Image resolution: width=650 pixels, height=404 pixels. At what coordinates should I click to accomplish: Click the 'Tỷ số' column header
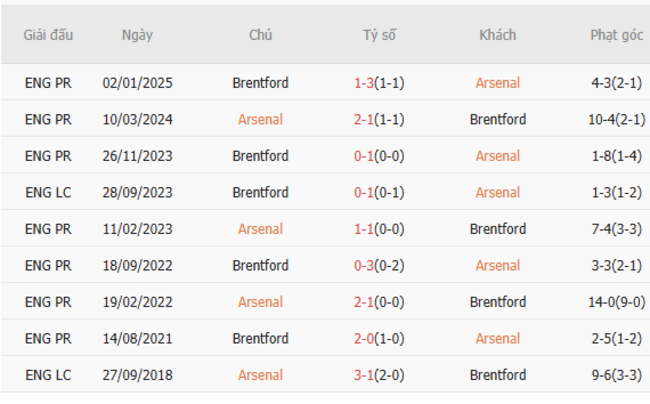coord(379,35)
